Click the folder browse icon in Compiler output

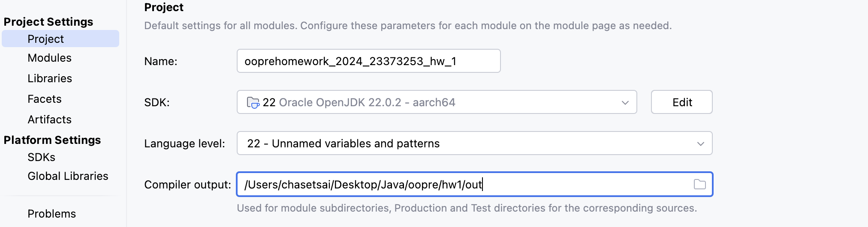699,184
